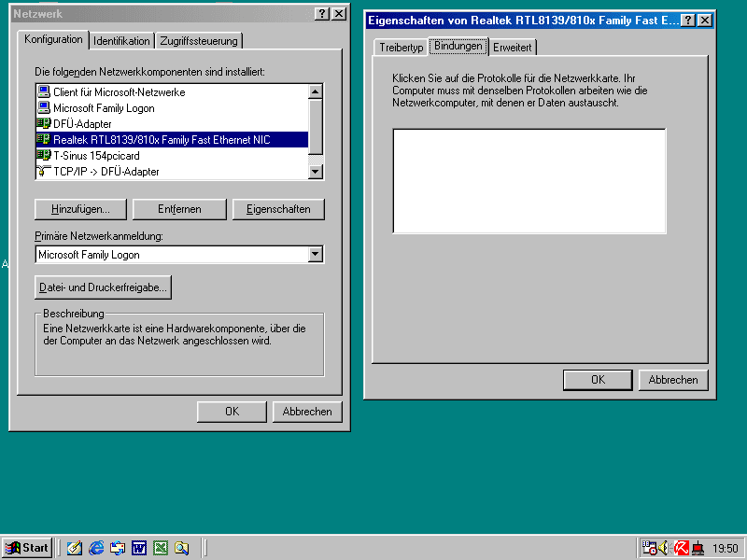
Task: Launch Word from the quick launch bar
Action: pos(138,548)
